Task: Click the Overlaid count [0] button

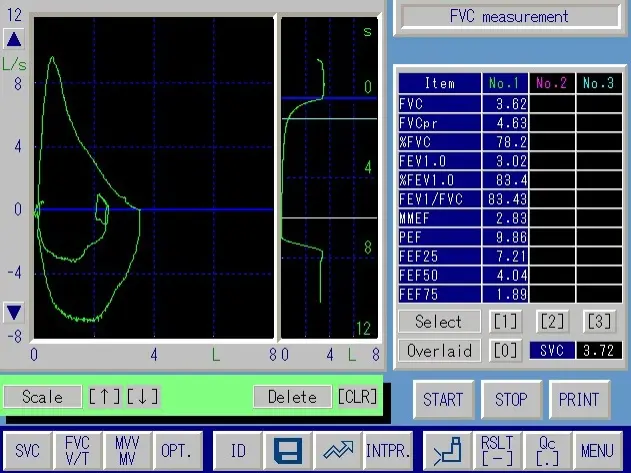Action: [x=504, y=351]
